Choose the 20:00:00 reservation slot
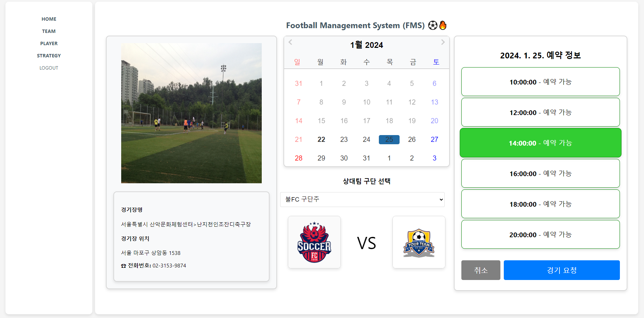 (x=540, y=235)
